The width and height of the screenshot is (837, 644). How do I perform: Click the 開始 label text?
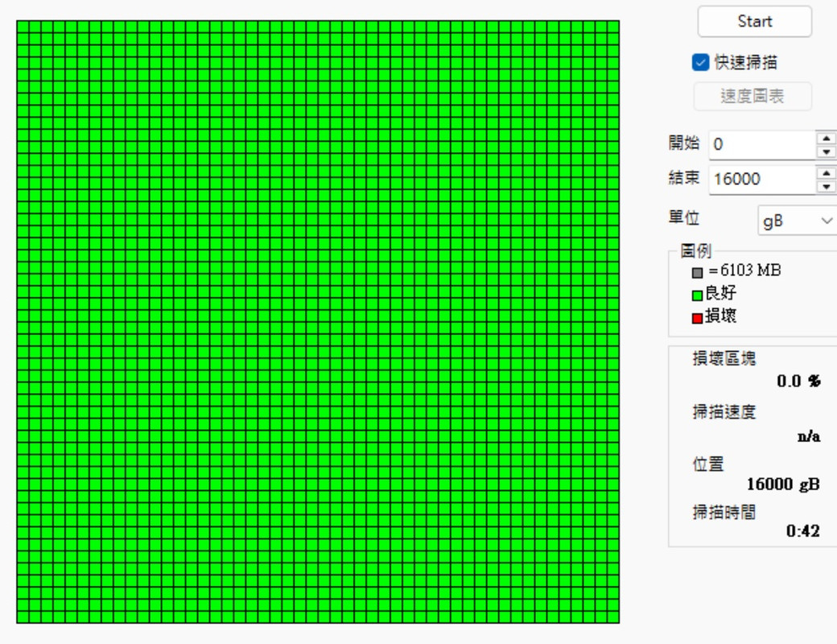coord(684,142)
